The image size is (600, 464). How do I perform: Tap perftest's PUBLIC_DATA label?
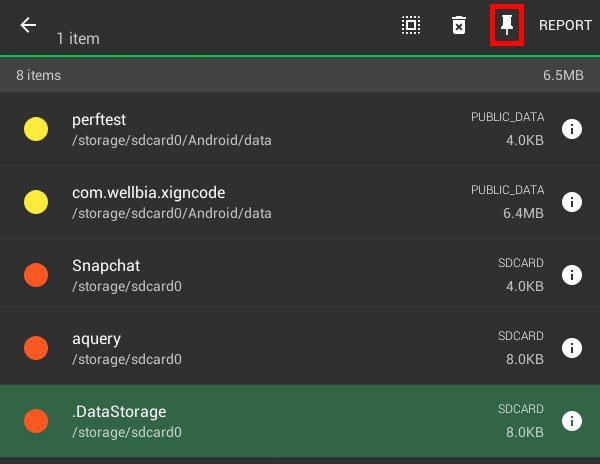(x=507, y=117)
